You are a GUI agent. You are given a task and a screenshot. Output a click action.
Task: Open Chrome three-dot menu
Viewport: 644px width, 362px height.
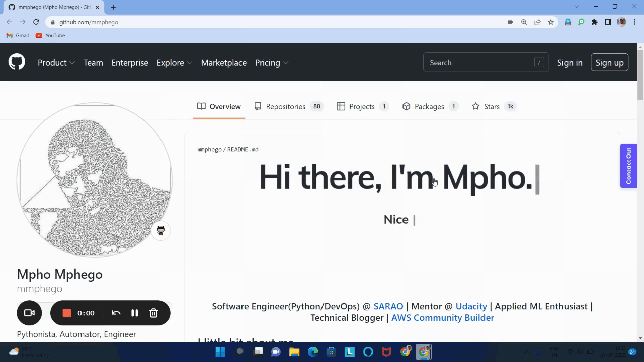point(635,22)
